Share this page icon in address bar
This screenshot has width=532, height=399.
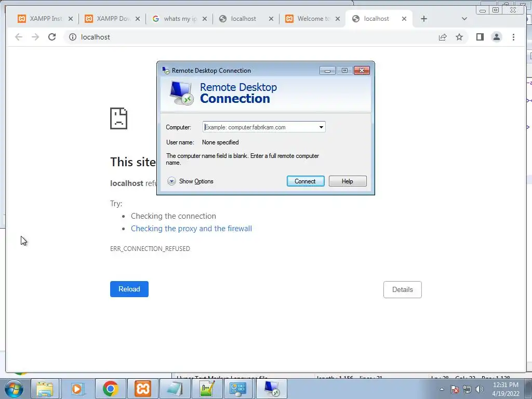[x=443, y=37]
